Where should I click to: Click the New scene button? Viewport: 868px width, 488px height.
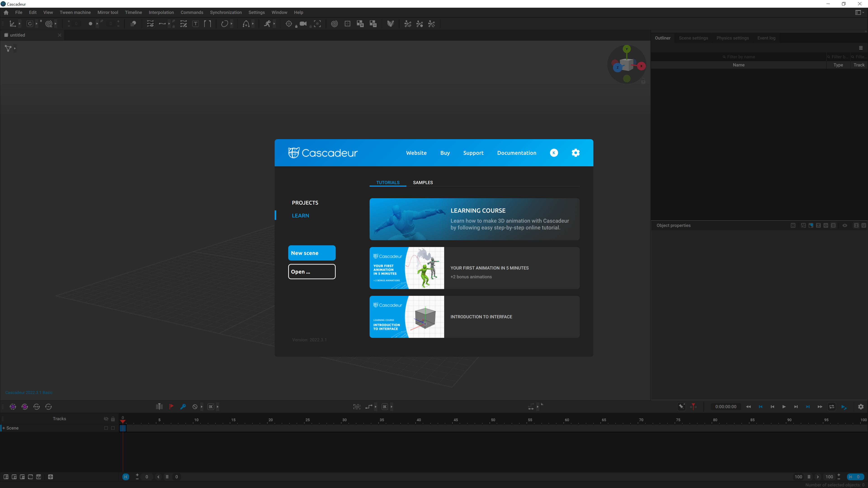pos(312,253)
